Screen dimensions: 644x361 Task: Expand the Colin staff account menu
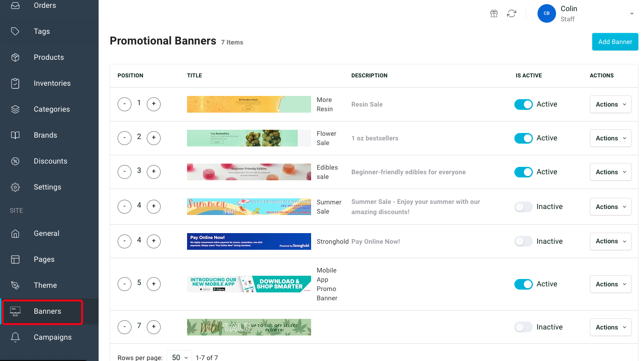pyautogui.click(x=631, y=13)
